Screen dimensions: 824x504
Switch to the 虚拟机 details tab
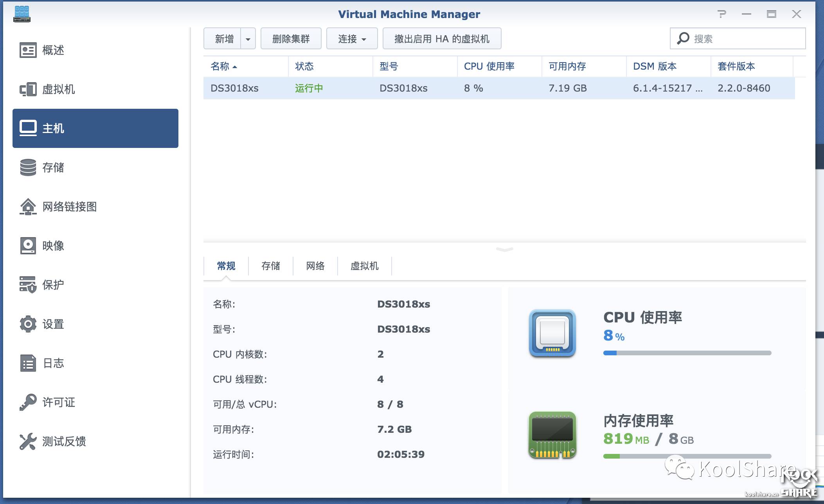[364, 266]
